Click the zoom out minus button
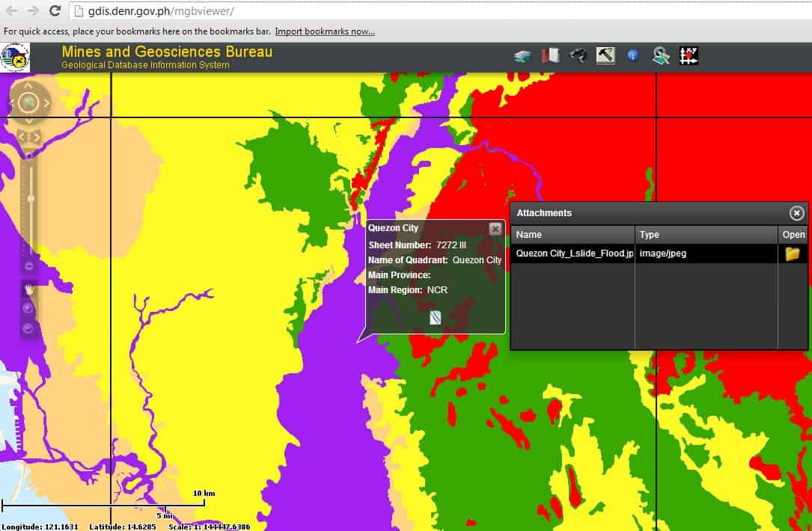 point(29,265)
